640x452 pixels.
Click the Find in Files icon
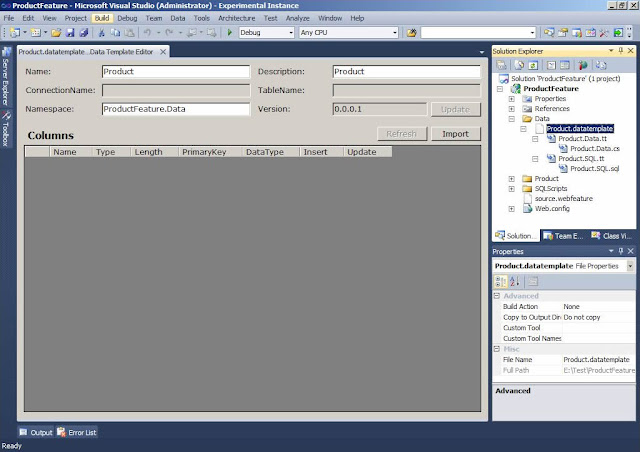click(x=411, y=33)
